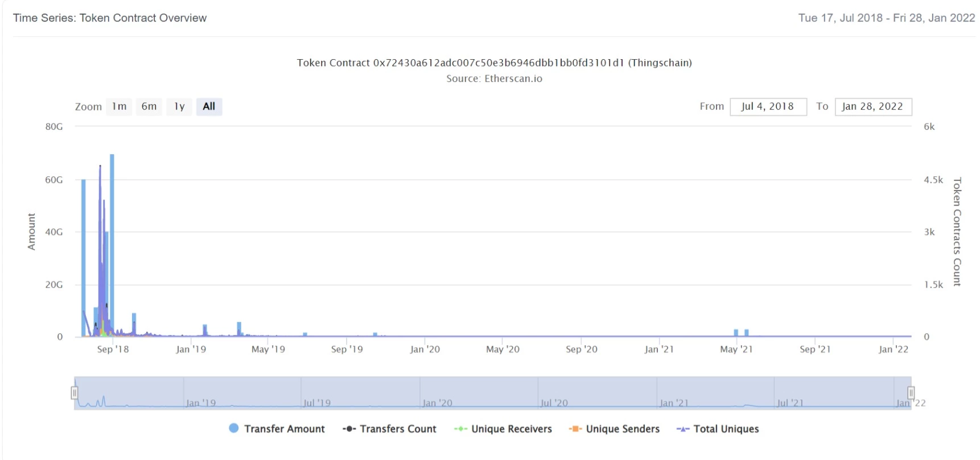Click the 4.5k right axis label

pos(933,180)
